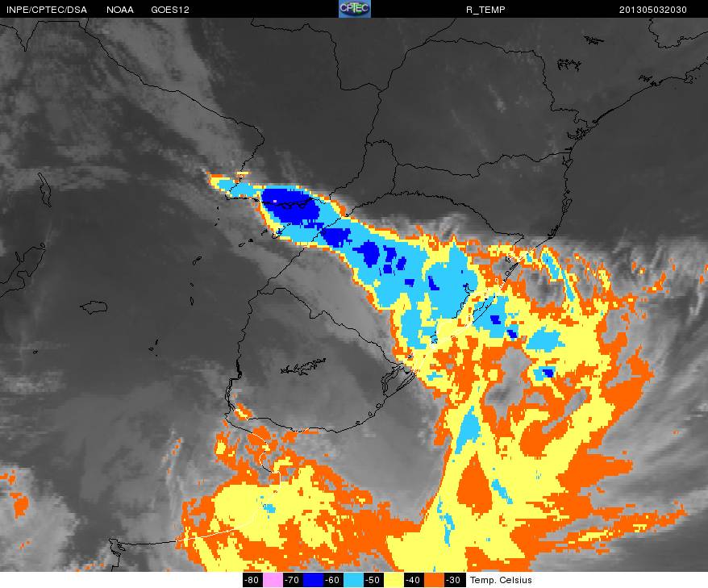Click the -50 legend value
708x588 pixels.
point(373,580)
